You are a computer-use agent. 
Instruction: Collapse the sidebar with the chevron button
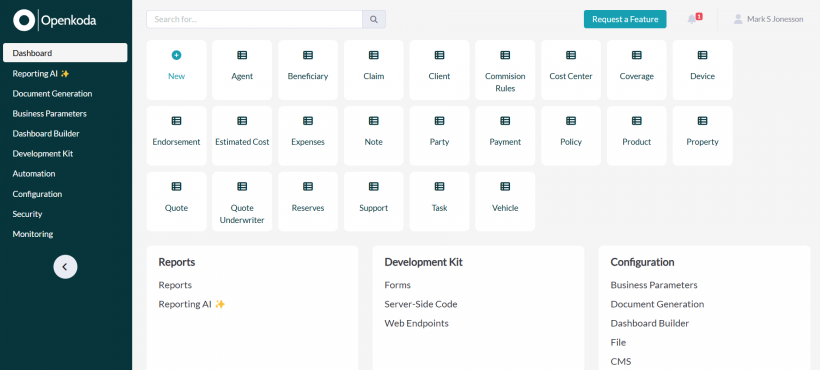[65, 267]
